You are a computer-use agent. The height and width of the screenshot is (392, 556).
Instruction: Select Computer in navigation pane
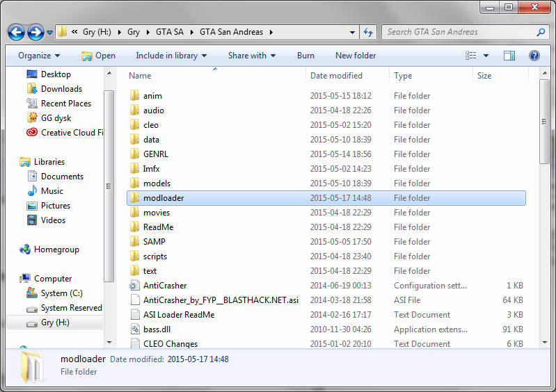coord(46,279)
